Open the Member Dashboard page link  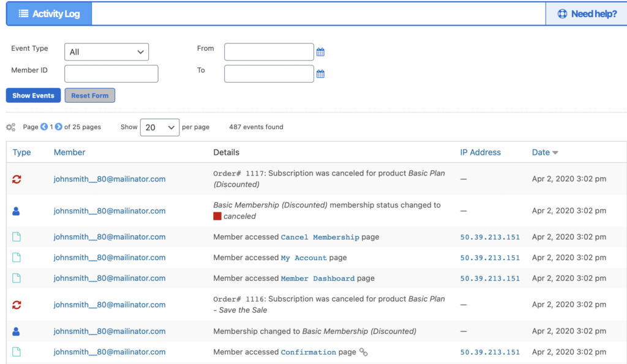tap(318, 278)
